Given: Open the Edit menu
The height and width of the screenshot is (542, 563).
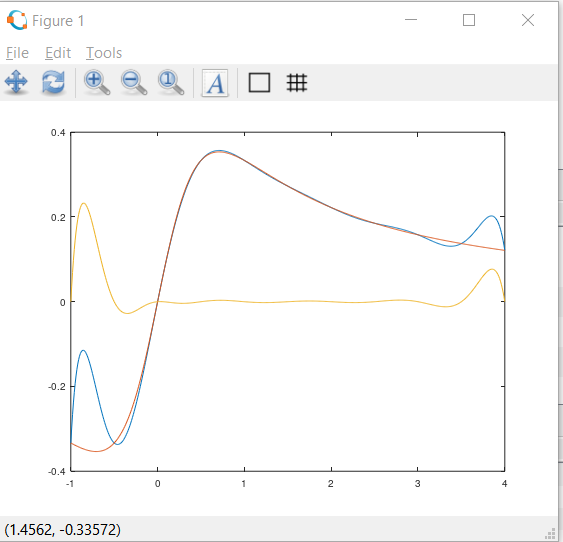Looking at the screenshot, I should [x=58, y=53].
